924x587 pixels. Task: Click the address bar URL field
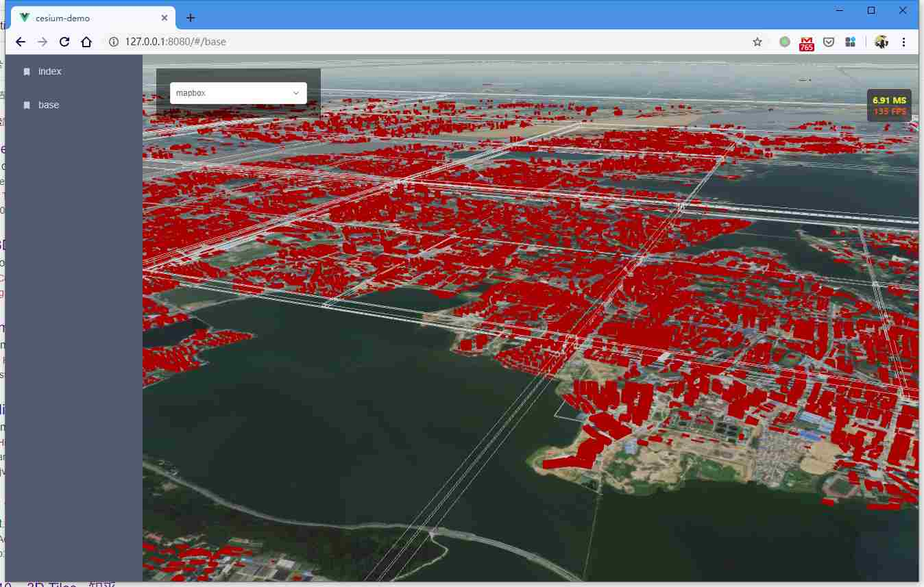[x=411, y=42]
